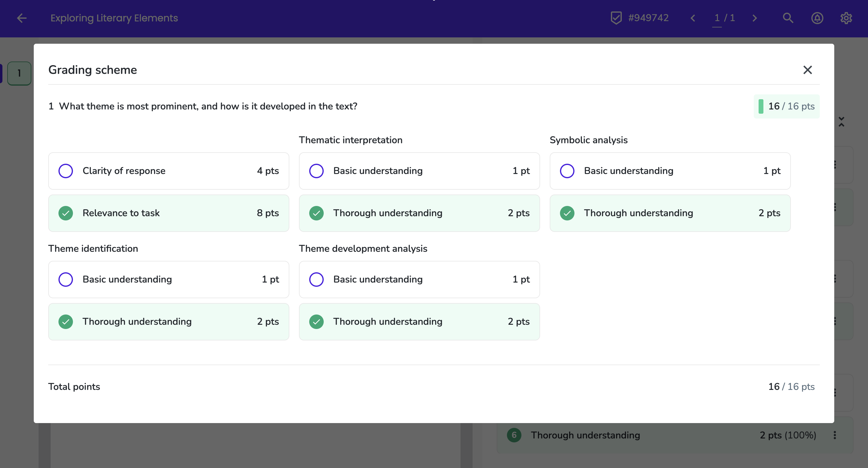Open notifications account icon in header

[x=817, y=18]
